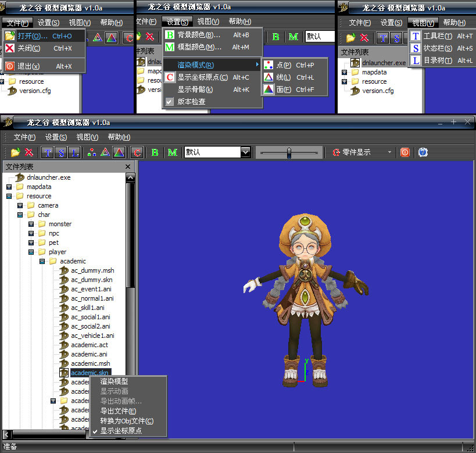The image size is (476, 453).
Task: Click the slider thumb in main toolbar
Action: click(x=289, y=153)
